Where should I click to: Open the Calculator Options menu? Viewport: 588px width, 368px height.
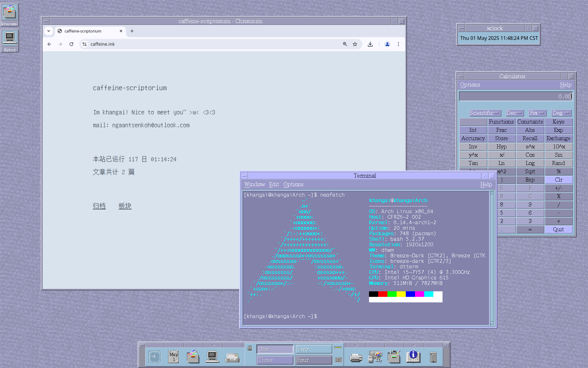(470, 85)
